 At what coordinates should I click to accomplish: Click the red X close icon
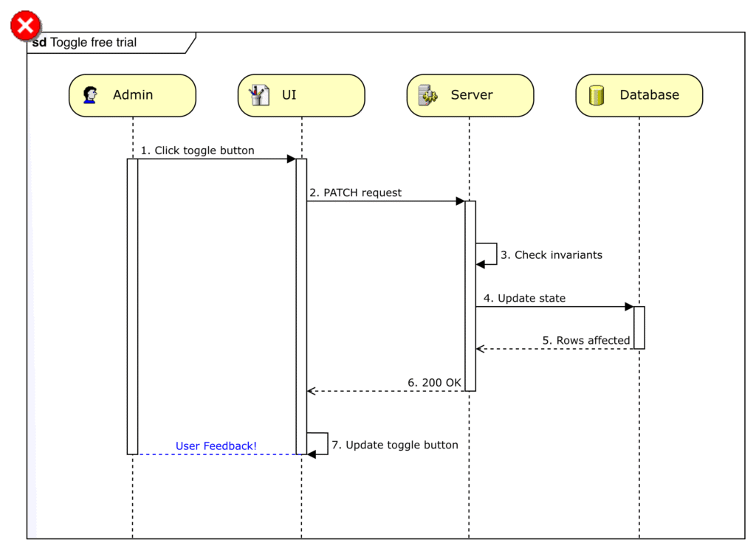(25, 27)
